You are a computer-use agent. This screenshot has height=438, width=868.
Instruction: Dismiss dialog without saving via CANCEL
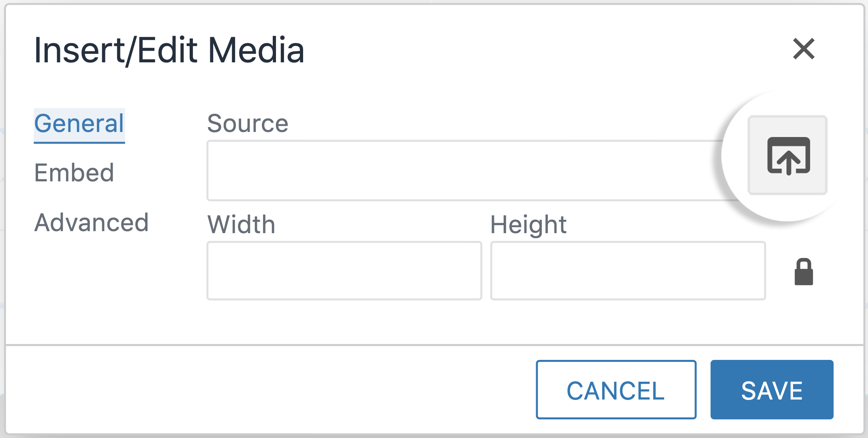coord(616,389)
